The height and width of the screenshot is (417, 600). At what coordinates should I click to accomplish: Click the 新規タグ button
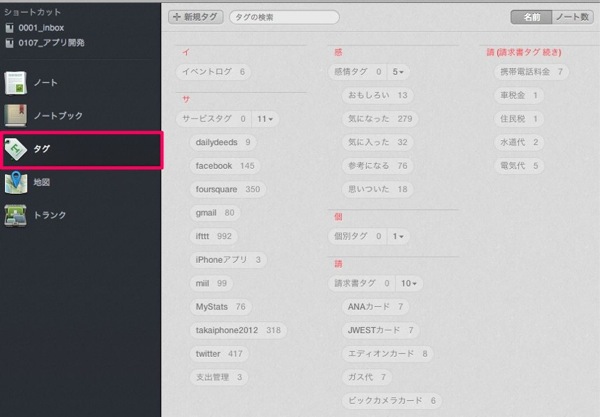pos(196,17)
